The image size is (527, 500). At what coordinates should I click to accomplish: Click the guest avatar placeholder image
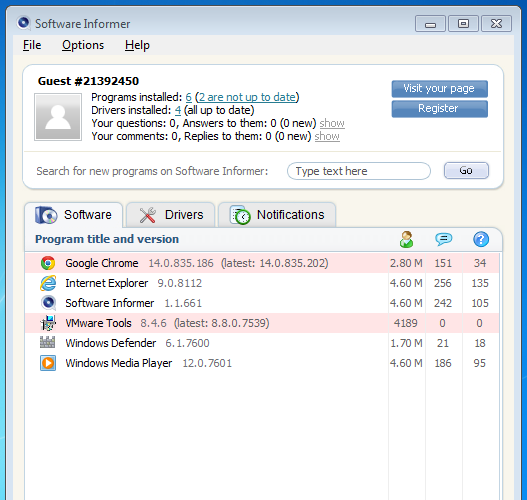[58, 117]
